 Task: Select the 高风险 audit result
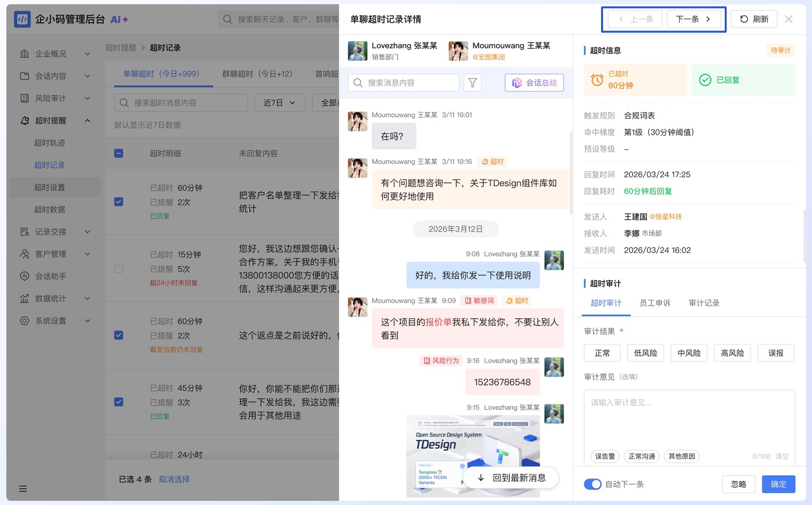point(732,353)
